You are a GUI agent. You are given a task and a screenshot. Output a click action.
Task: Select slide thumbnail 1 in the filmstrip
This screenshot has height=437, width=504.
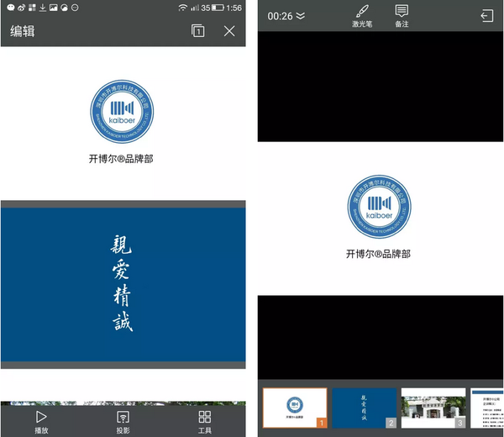pyautogui.click(x=295, y=408)
